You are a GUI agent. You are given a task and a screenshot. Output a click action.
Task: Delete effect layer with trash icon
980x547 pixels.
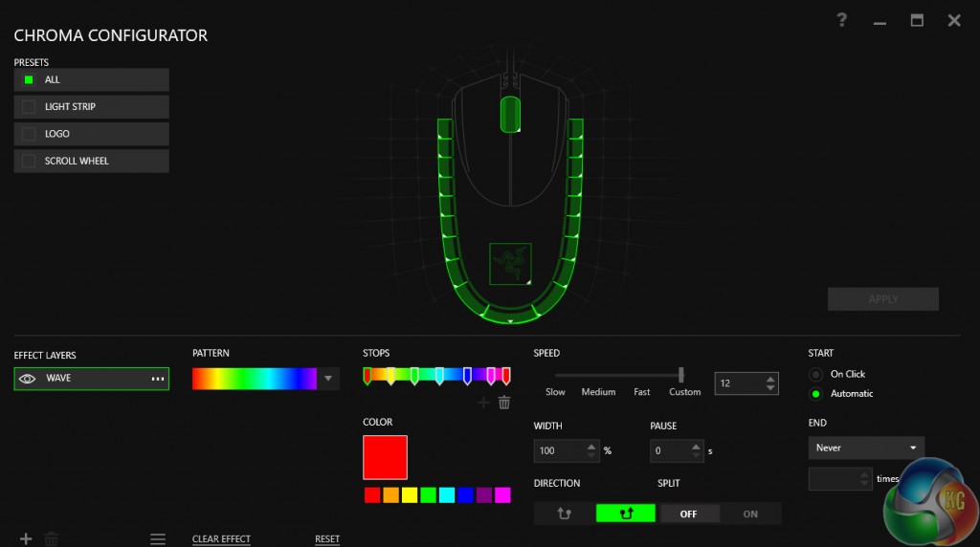52,538
